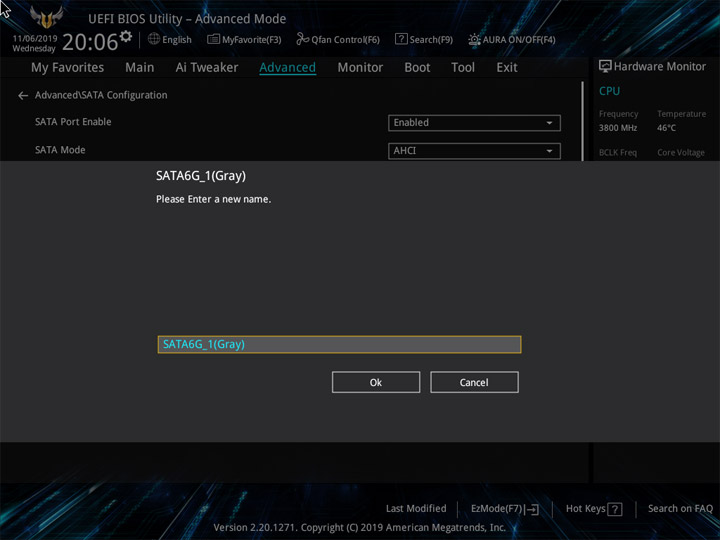The height and width of the screenshot is (540, 720).
Task: Click the CPU heading in Hardware Monitor
Action: [609, 91]
